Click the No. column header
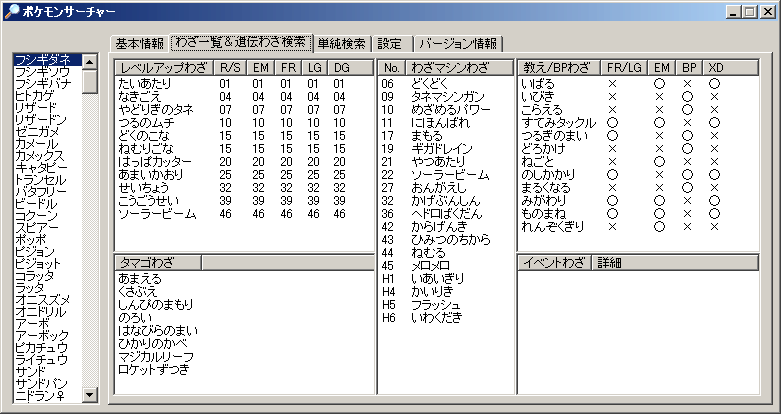The height and width of the screenshot is (414, 781). [x=392, y=68]
